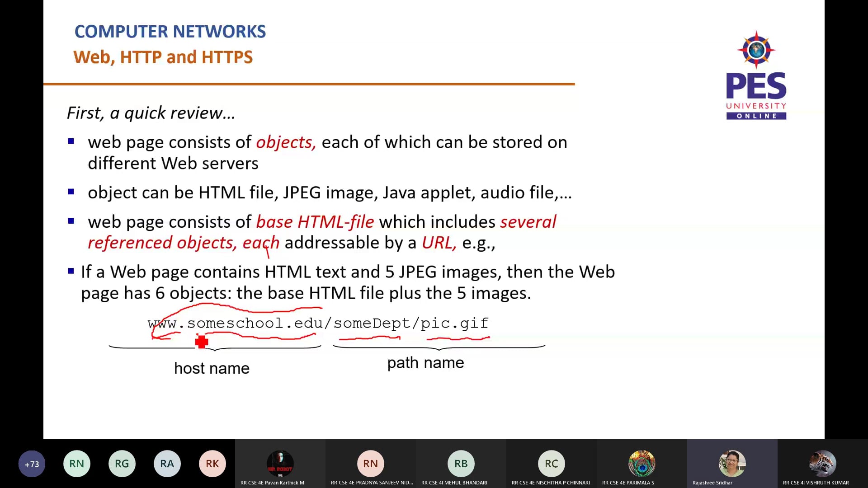
Task: Click the URL www.someschool.edu/someDept/pic.gif
Action: tap(317, 323)
